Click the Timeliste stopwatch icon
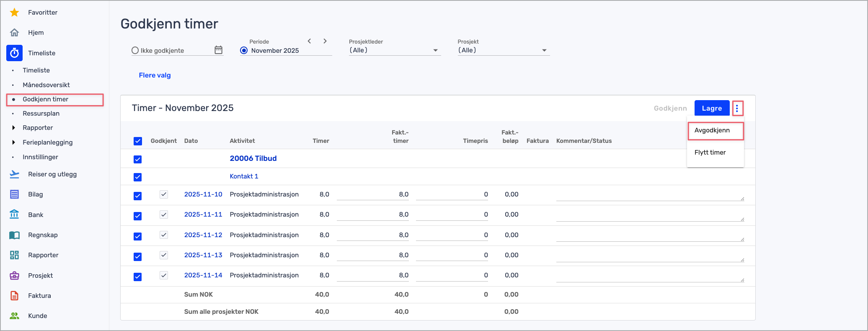The image size is (868, 331). pyautogui.click(x=15, y=53)
